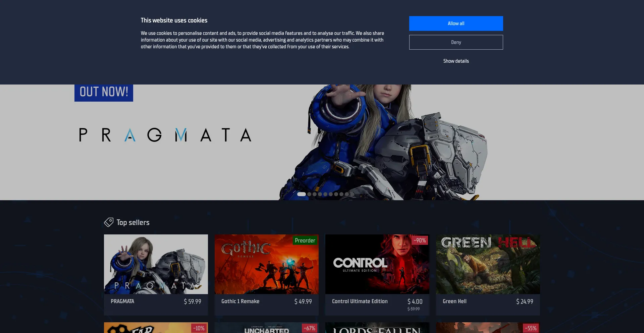Click the -90% discount badge on Control

point(420,240)
